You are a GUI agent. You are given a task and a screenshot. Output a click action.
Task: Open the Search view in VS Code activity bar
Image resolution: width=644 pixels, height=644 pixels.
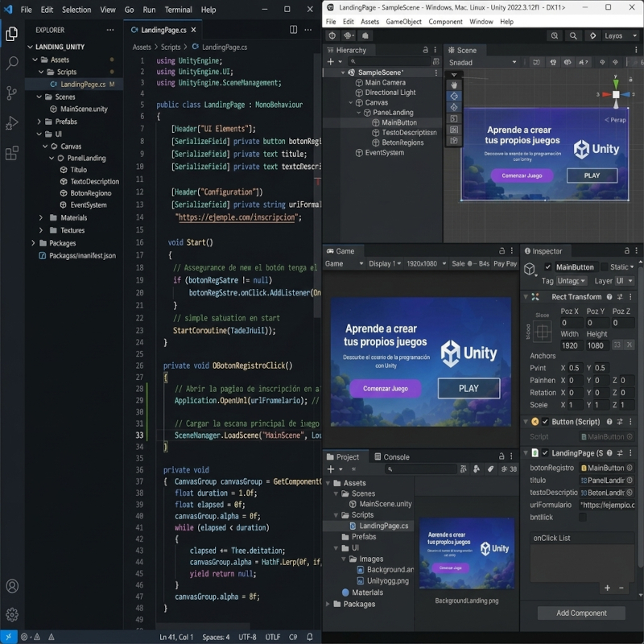tap(12, 63)
